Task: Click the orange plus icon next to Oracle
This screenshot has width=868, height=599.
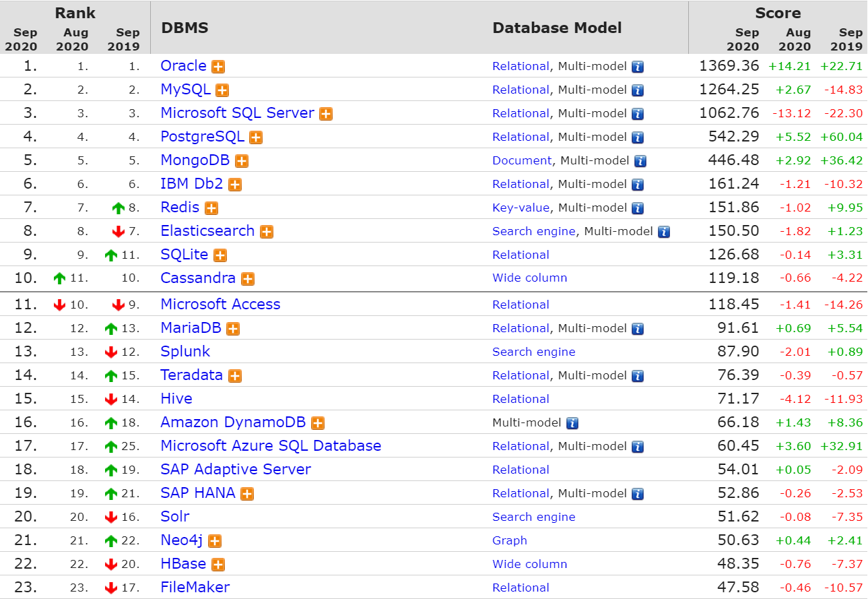Action: (x=218, y=67)
